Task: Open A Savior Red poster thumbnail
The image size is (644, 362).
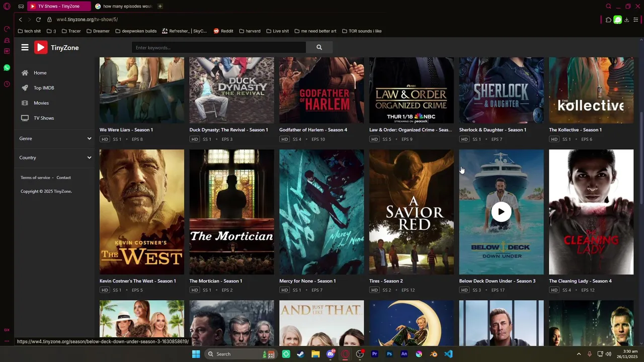Action: tap(412, 212)
